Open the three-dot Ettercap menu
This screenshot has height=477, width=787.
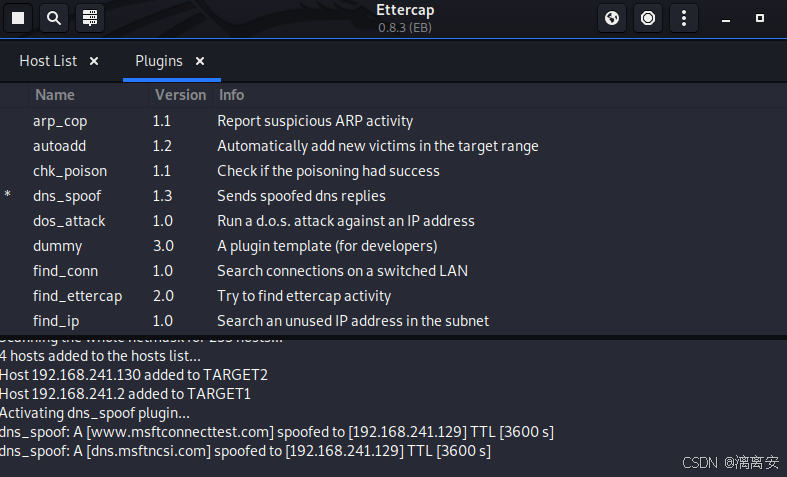point(684,19)
